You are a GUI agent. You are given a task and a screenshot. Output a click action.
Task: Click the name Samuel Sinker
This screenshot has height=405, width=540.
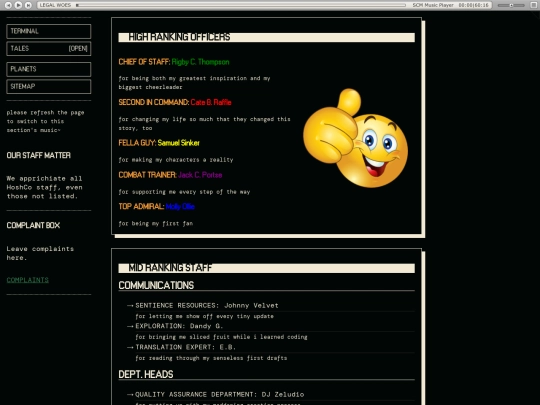[x=178, y=143]
